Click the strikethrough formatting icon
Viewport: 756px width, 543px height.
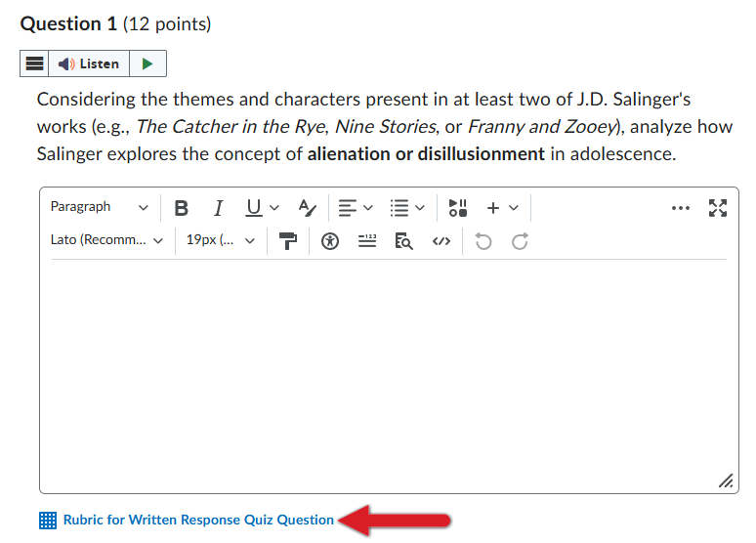tap(308, 208)
